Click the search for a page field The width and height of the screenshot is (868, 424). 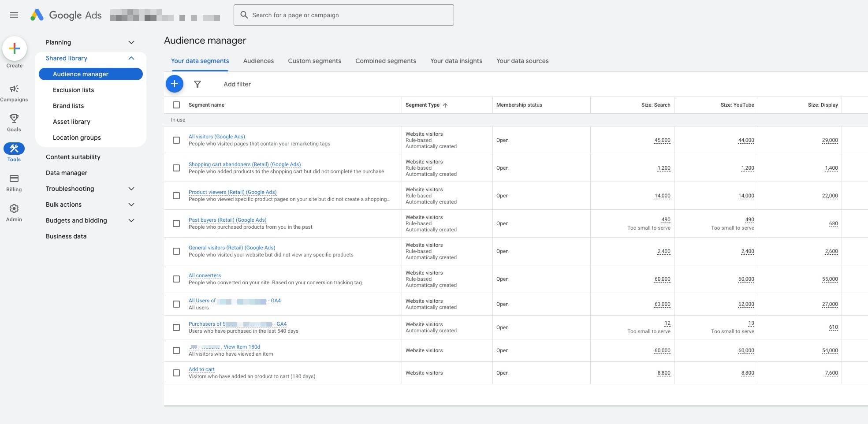click(x=344, y=15)
